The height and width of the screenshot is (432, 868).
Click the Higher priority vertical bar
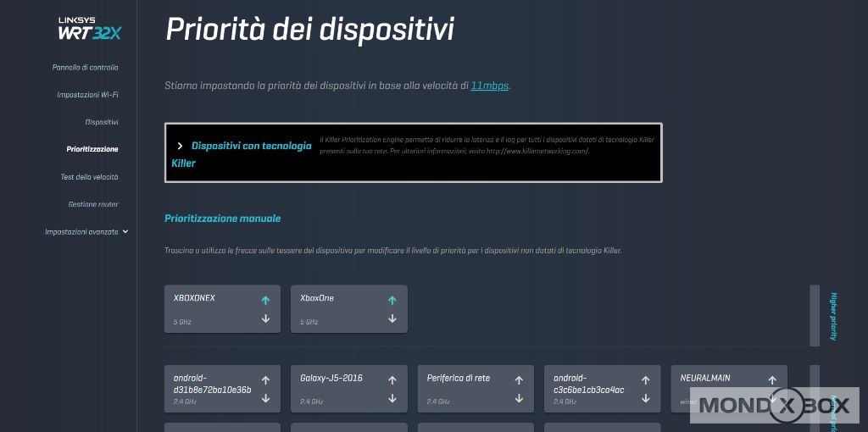pyautogui.click(x=815, y=315)
